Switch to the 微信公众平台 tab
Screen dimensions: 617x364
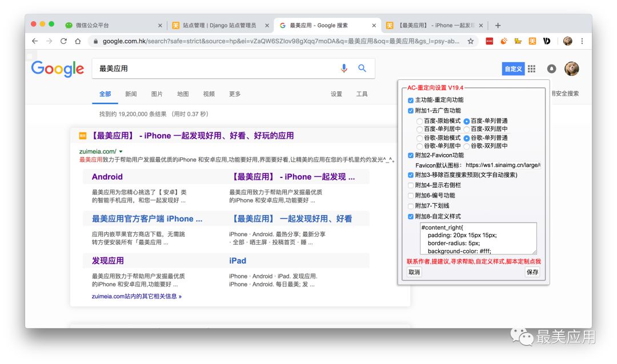click(114, 26)
